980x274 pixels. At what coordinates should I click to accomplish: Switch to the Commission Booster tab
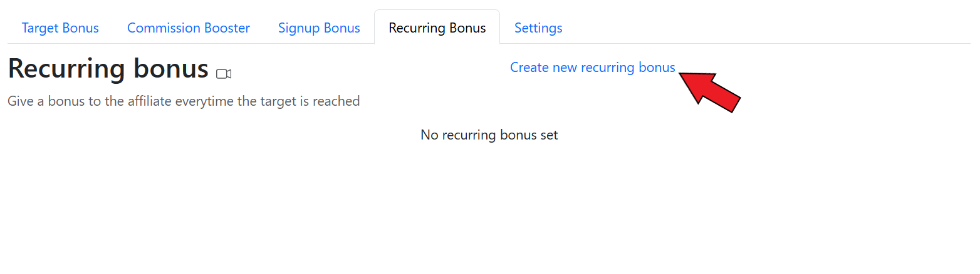pos(189,28)
